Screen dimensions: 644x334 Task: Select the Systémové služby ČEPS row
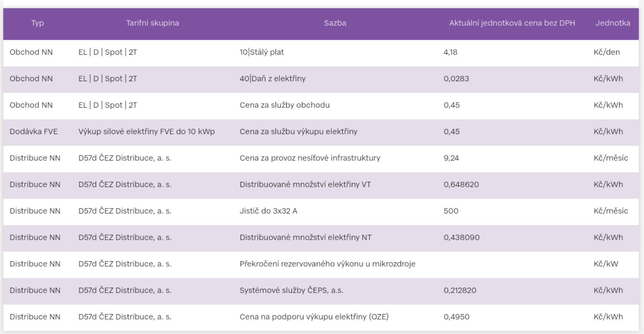pos(291,290)
